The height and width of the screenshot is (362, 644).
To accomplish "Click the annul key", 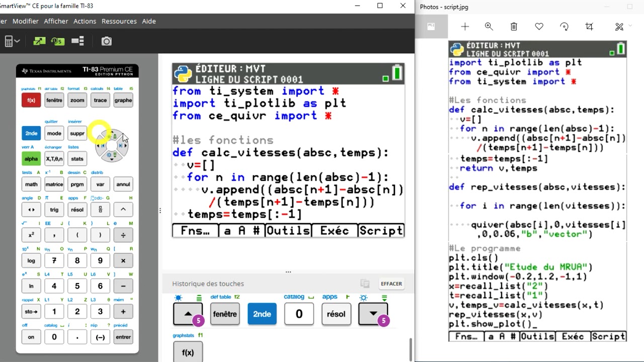I will (x=123, y=184).
